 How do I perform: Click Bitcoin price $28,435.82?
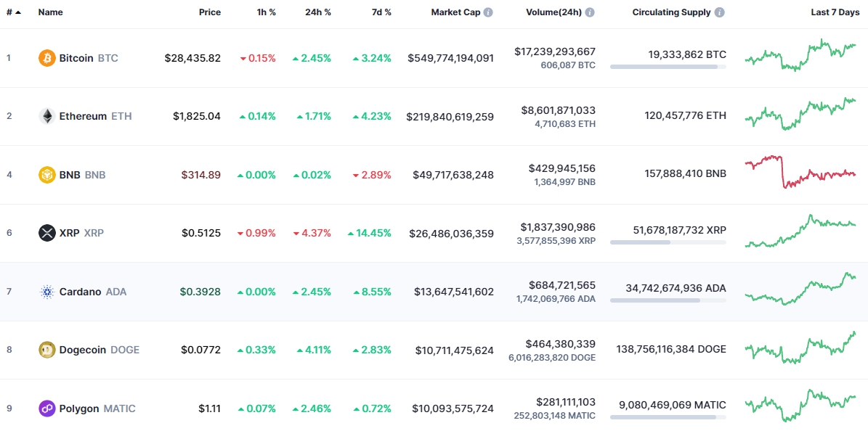[192, 58]
